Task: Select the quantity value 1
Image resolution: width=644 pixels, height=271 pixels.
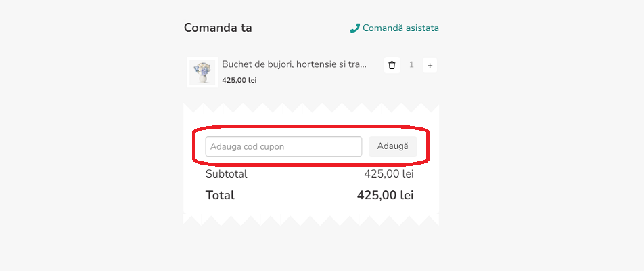Action: [411, 66]
